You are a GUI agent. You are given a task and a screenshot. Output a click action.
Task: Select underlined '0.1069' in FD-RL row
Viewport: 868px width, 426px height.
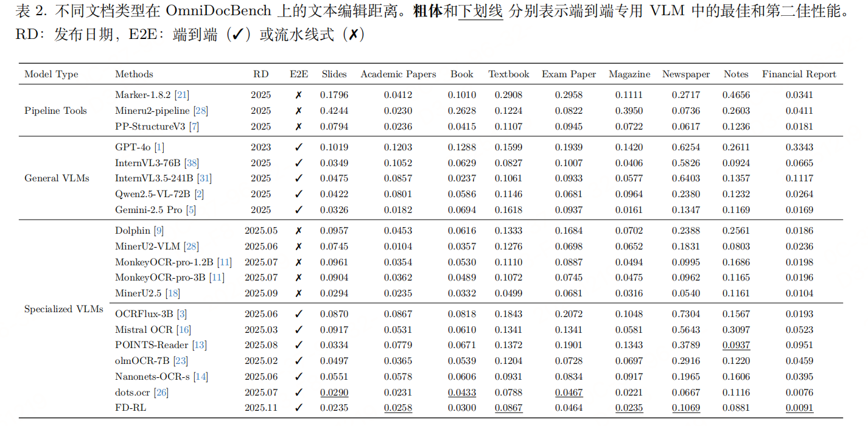(x=686, y=408)
